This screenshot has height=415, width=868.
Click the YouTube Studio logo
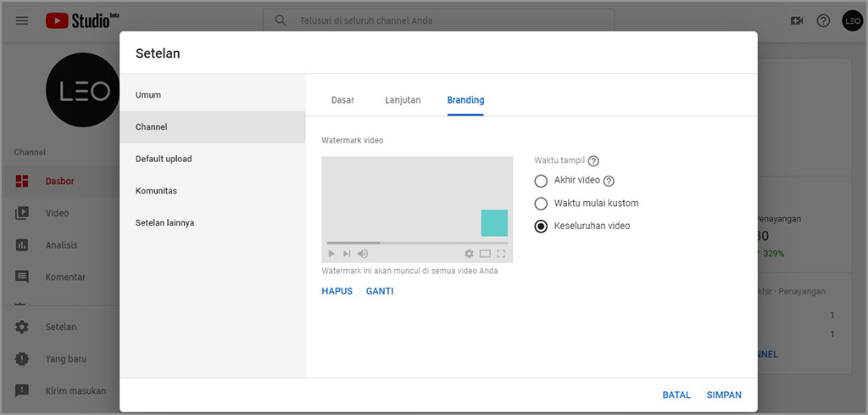pos(80,20)
